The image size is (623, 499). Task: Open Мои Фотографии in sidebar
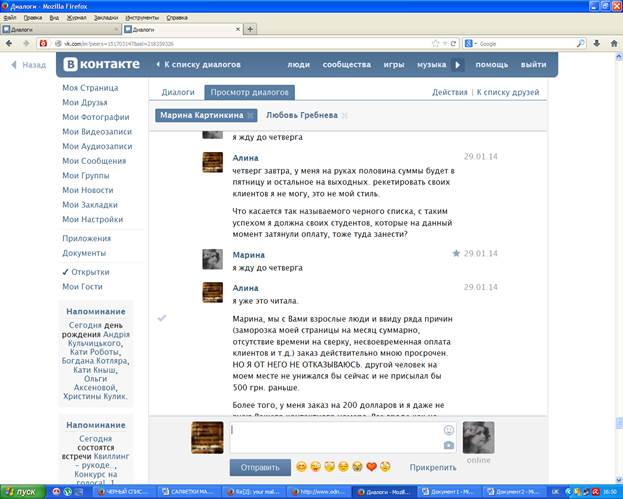click(x=96, y=117)
